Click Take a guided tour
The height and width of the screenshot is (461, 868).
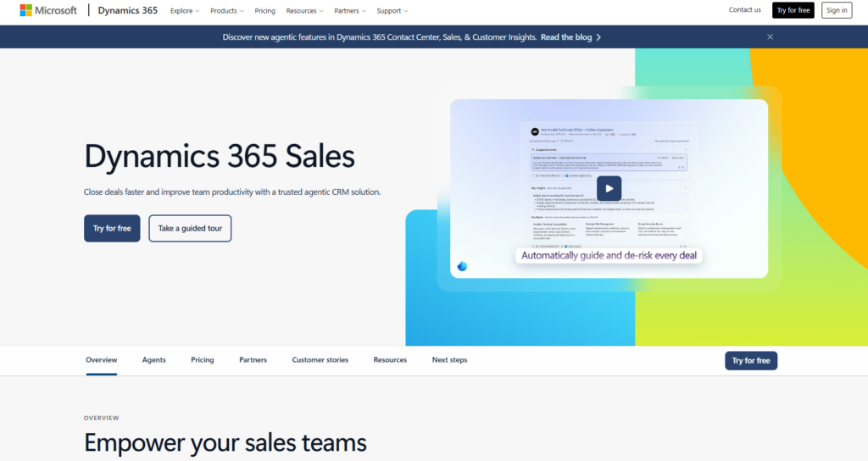tap(190, 228)
